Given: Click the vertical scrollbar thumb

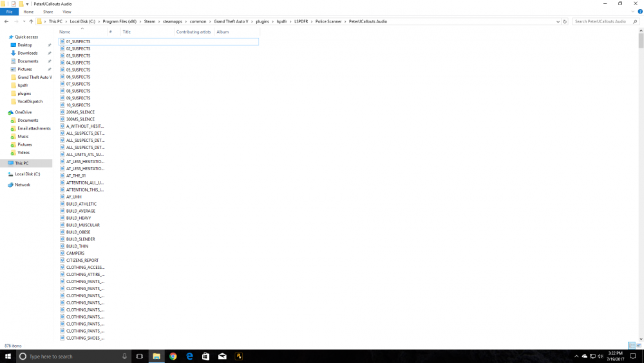Looking at the screenshot, I should [641, 41].
